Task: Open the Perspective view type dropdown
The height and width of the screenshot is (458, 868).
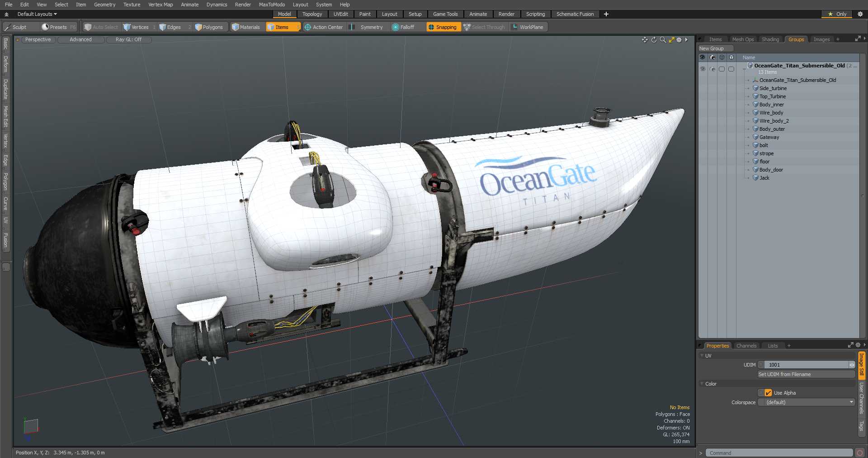Action: point(38,40)
